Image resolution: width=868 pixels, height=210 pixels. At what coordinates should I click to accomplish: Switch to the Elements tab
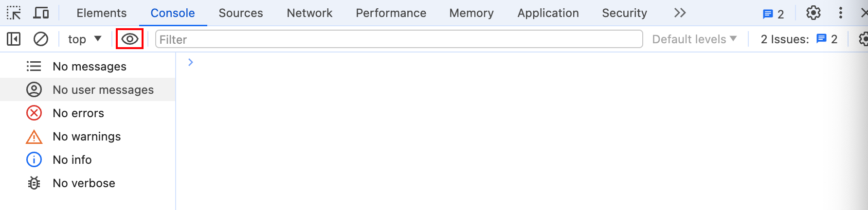coord(102,13)
